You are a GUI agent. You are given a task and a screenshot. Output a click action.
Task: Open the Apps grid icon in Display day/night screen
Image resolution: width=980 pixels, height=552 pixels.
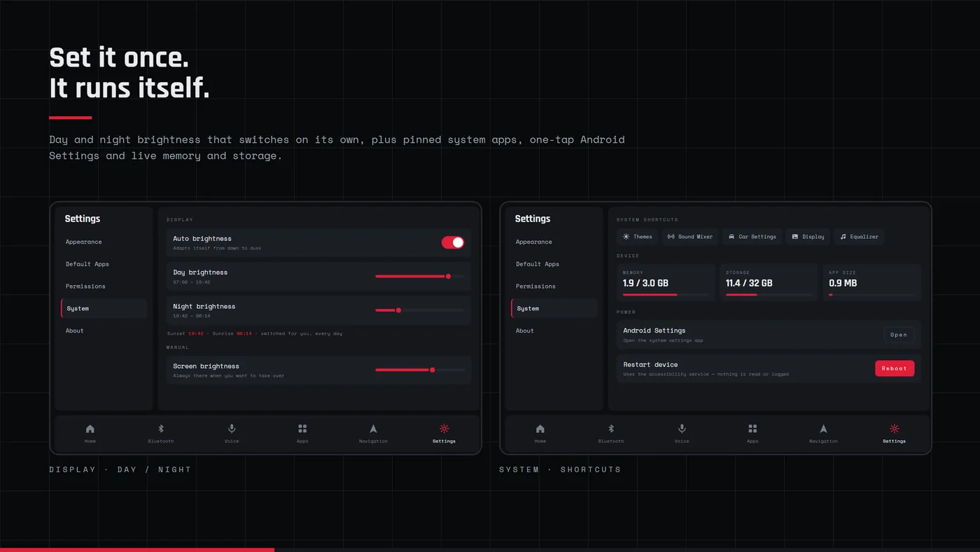pos(302,429)
